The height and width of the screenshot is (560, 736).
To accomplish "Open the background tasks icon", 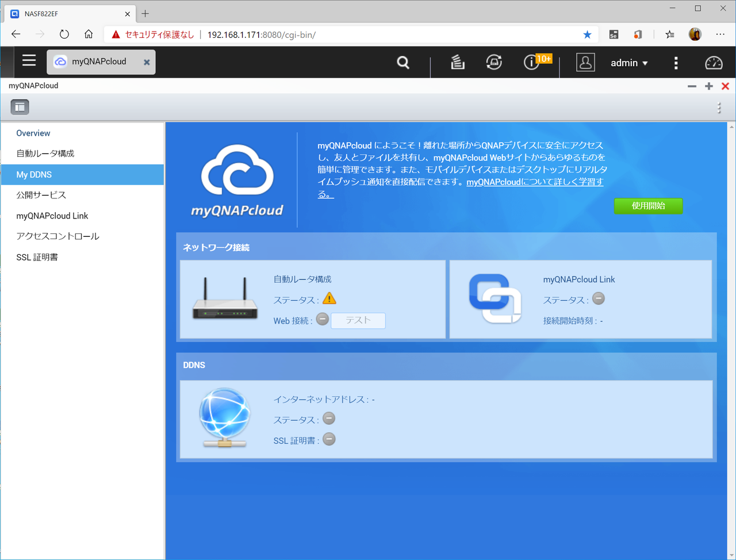I will click(x=458, y=62).
